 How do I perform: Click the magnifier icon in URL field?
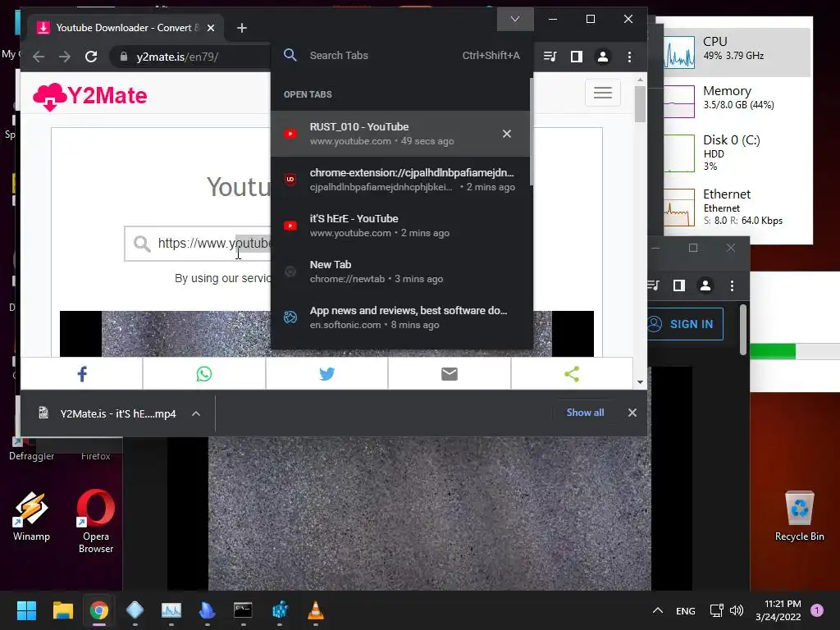point(142,244)
